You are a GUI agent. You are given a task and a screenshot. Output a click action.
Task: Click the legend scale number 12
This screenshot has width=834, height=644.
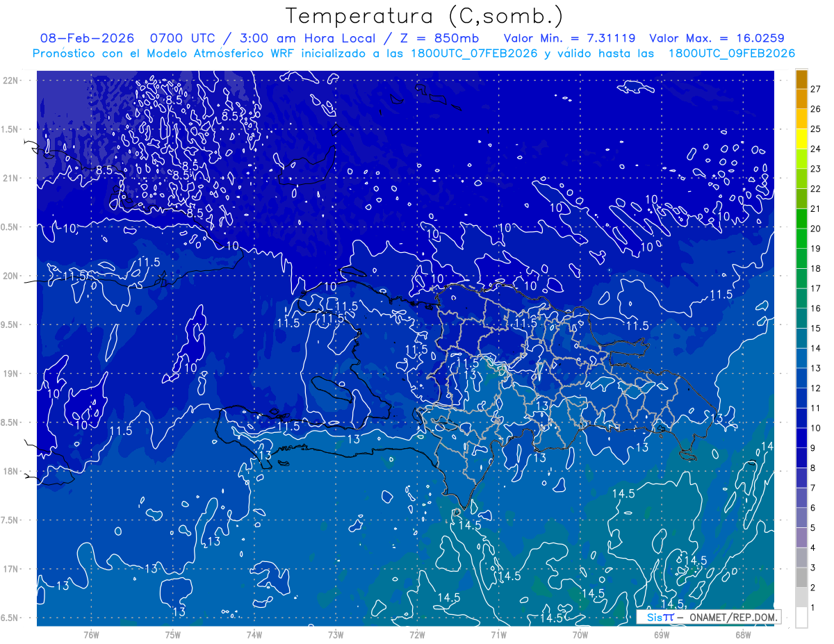816,388
